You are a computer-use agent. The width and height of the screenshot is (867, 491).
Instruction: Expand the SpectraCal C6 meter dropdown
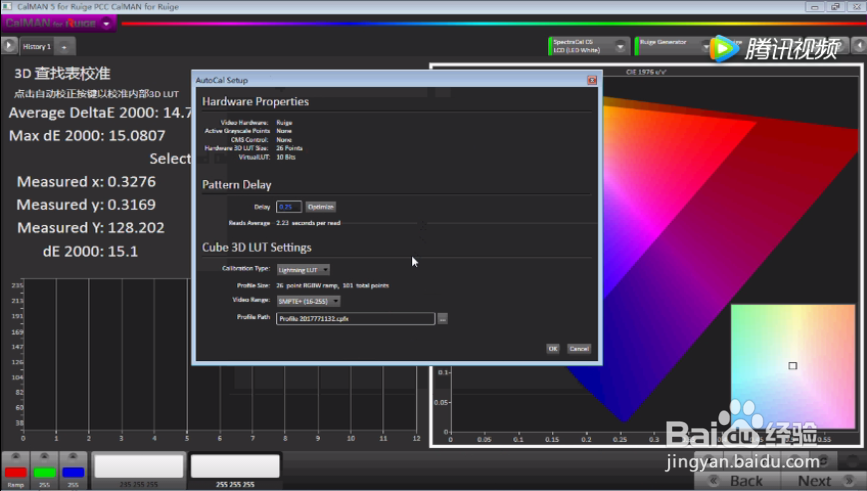pos(620,46)
